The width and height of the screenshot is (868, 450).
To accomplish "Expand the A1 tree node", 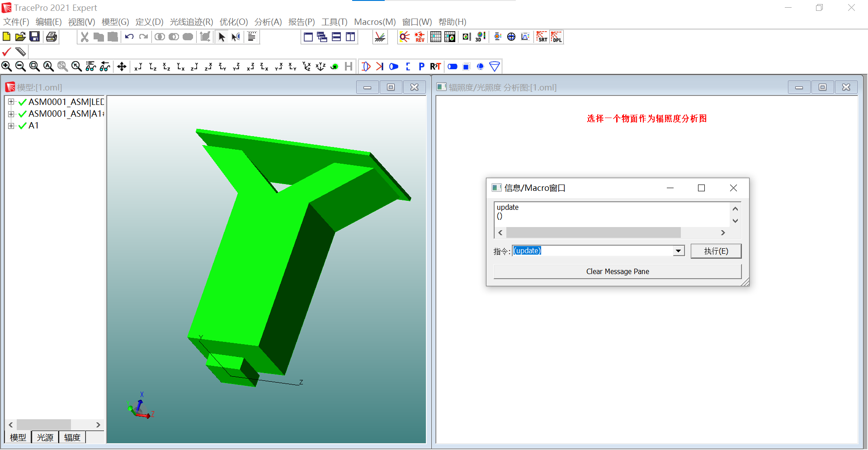I will [x=11, y=126].
